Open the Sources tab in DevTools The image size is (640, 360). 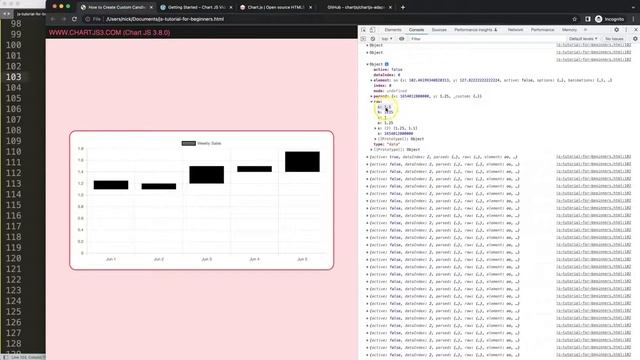click(439, 30)
